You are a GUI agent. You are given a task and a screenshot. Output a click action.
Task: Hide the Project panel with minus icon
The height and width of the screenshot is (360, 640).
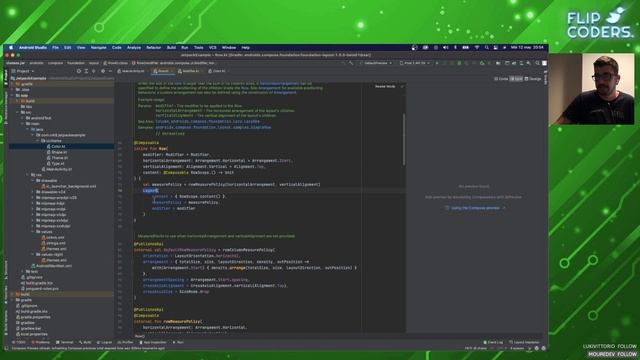110,71
